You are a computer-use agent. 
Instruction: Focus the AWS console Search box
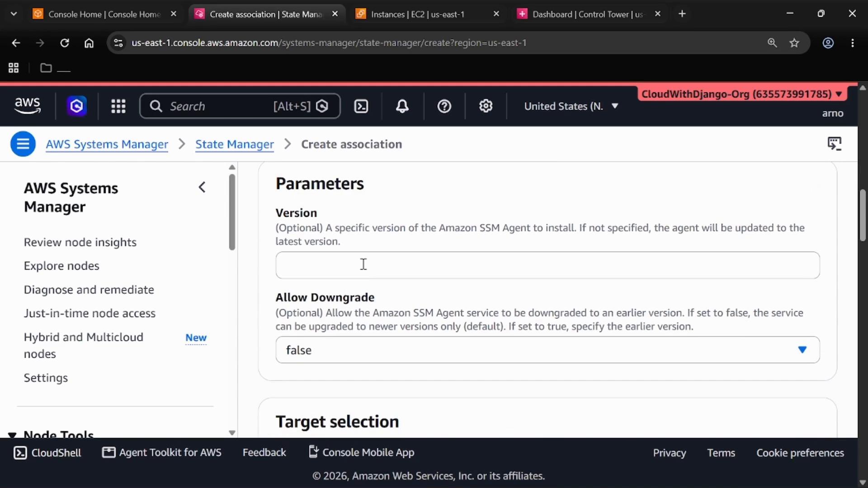pos(240,106)
